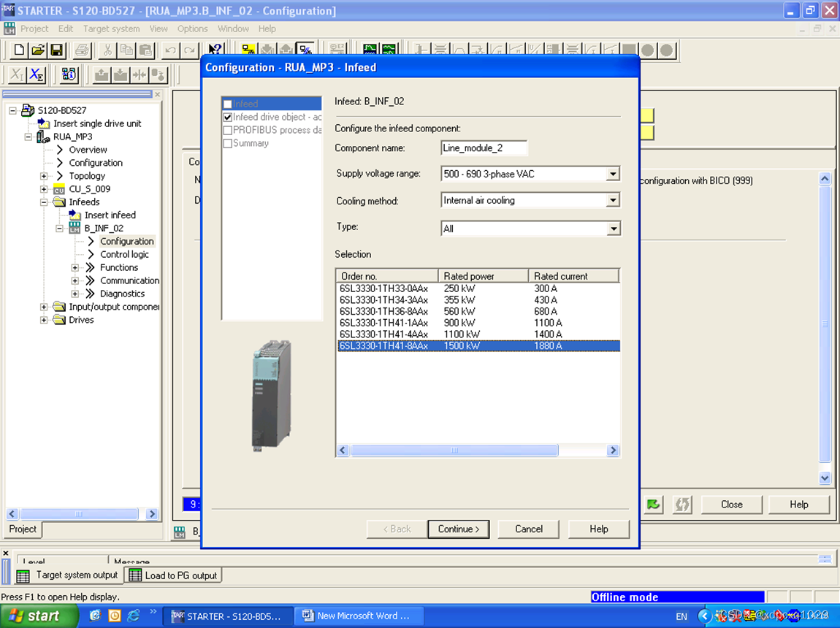The width and height of the screenshot is (840, 628).
Task: Expand the CU_S_009 tree node
Action: (x=44, y=190)
